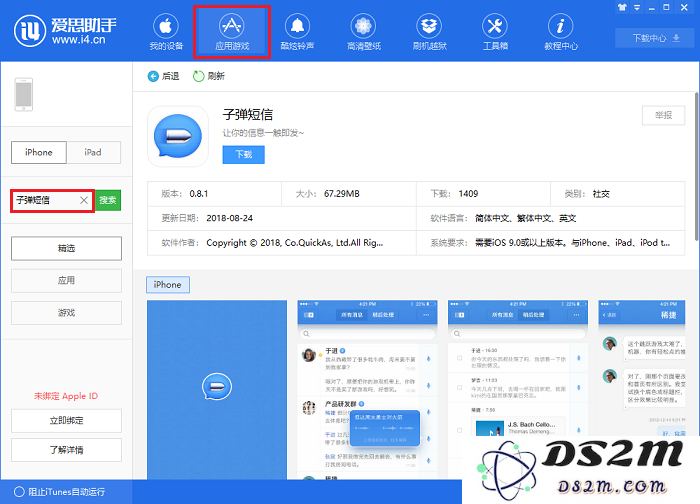Open the 高清壁纸 wallpapers section

point(363,32)
